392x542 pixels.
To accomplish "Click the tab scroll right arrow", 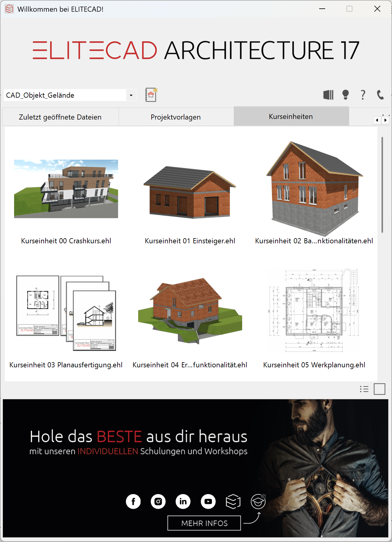I will [x=385, y=120].
